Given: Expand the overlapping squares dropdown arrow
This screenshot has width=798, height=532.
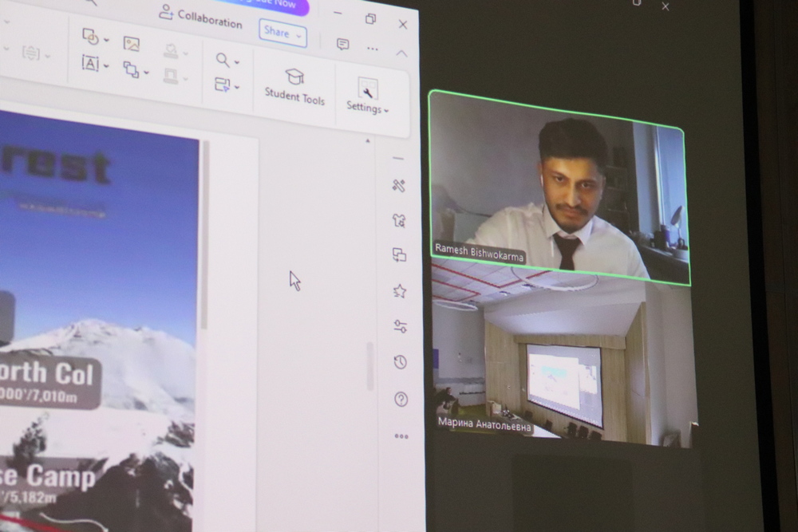Looking at the screenshot, I should (147, 73).
